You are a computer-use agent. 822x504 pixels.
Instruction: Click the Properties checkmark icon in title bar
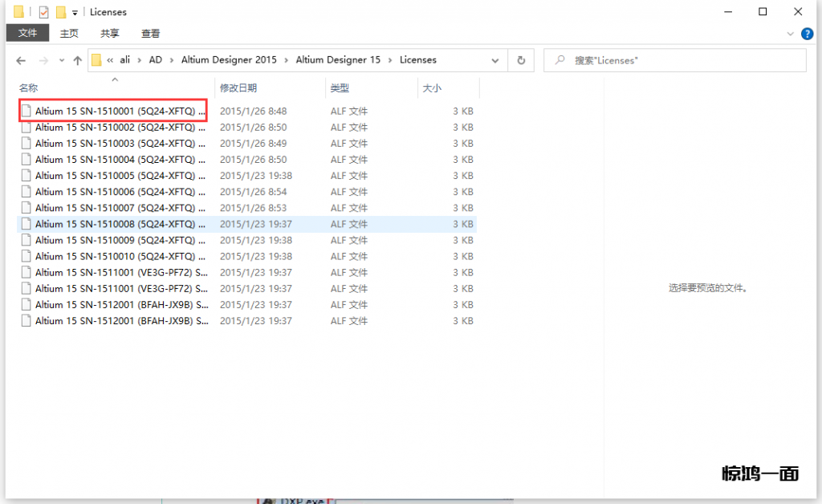[43, 12]
